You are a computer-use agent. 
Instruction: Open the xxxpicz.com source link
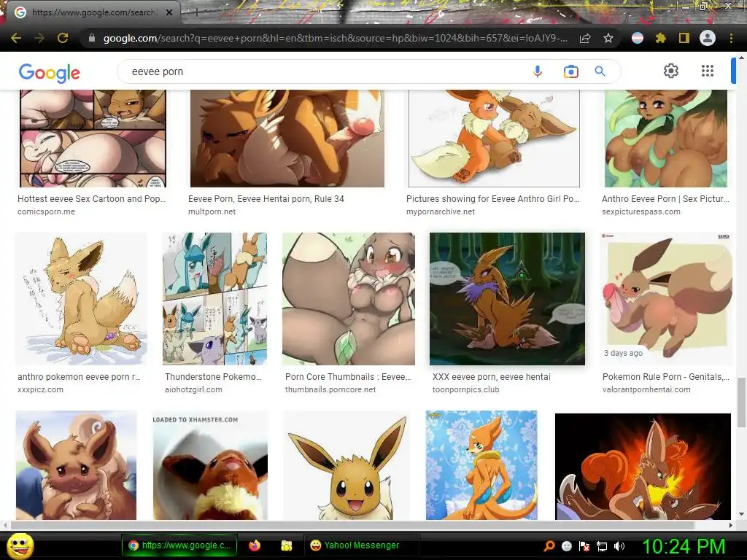41,389
